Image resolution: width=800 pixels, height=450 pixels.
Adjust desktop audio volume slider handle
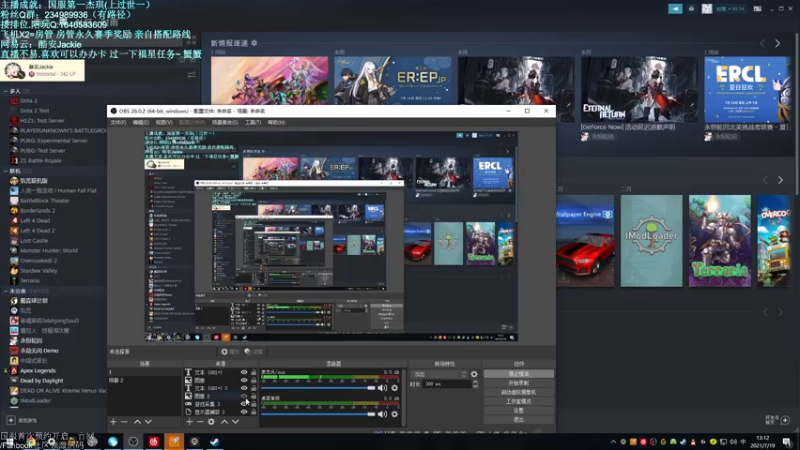tap(371, 414)
